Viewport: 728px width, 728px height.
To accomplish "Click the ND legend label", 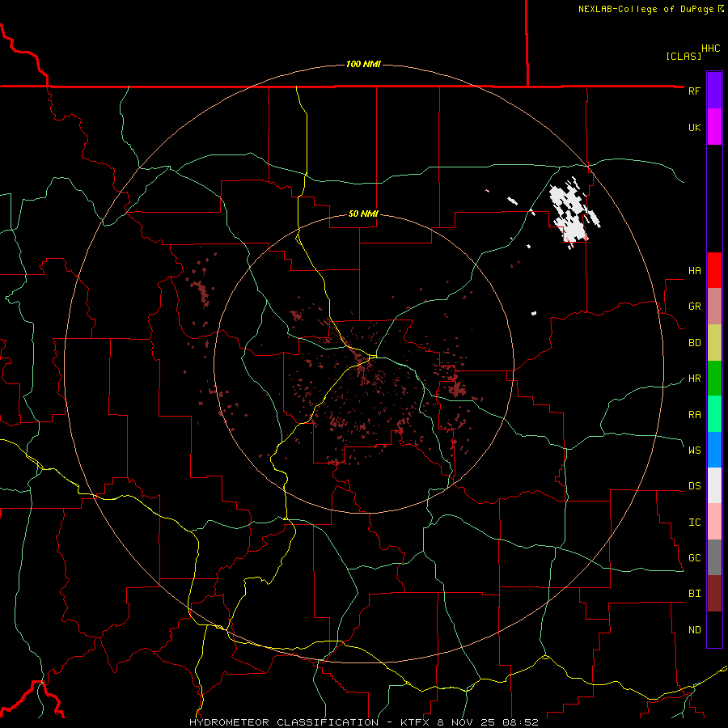I will coord(694,630).
